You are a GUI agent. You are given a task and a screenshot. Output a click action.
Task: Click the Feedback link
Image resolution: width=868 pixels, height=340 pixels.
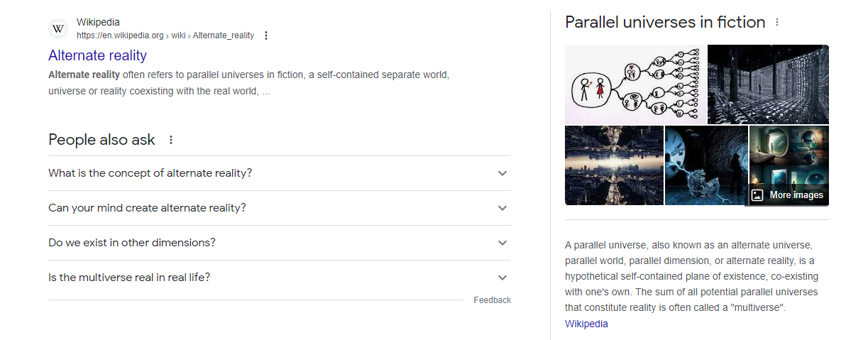pyautogui.click(x=493, y=300)
